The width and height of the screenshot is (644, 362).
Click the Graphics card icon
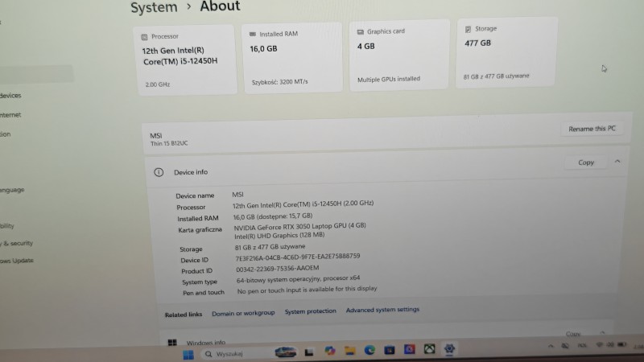pyautogui.click(x=360, y=32)
